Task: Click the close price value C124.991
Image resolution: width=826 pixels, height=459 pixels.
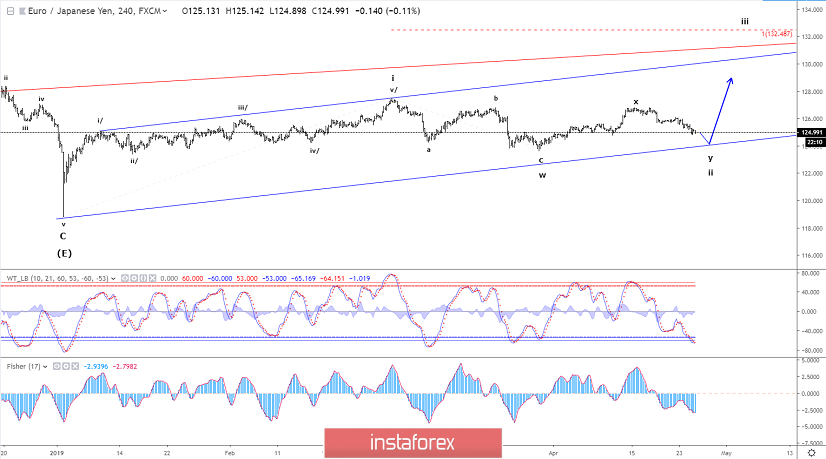Action: (x=330, y=11)
